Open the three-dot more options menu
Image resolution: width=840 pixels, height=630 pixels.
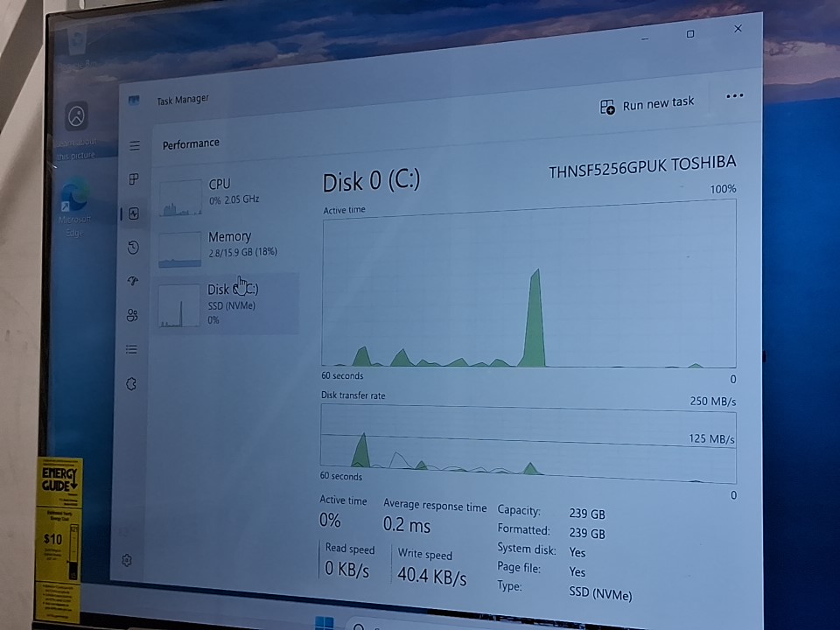734,95
